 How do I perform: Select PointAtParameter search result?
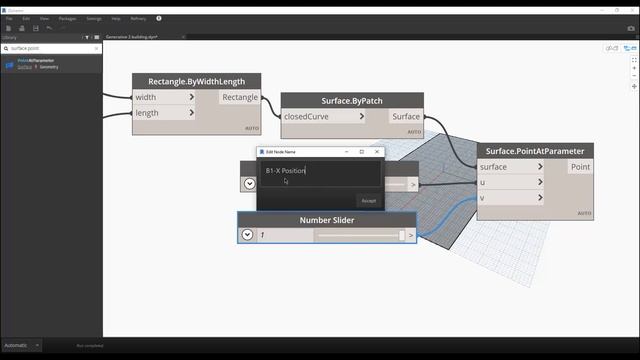(x=51, y=64)
